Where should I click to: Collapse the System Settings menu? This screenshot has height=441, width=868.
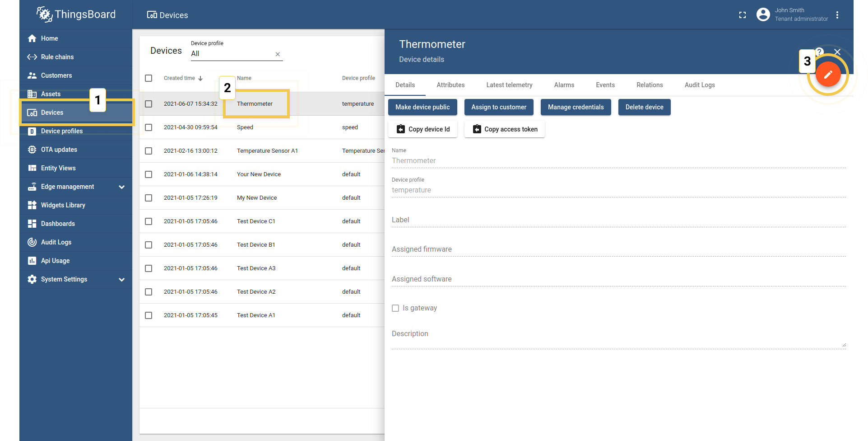tap(121, 279)
